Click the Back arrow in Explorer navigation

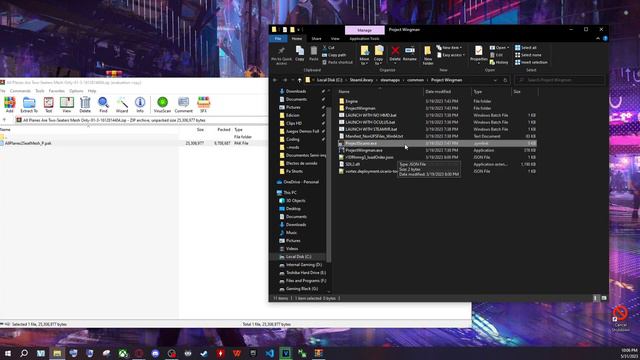[275, 80]
